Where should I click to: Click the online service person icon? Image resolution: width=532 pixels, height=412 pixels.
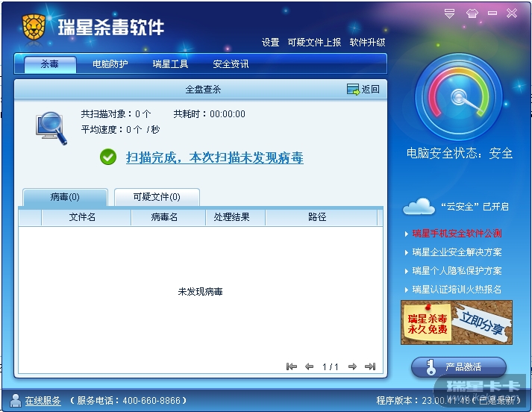coord(15,401)
